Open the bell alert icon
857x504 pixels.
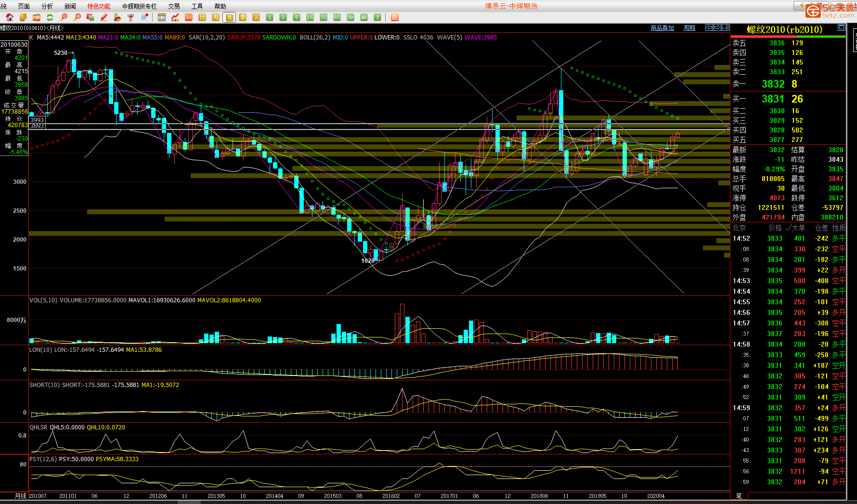(x=117, y=17)
